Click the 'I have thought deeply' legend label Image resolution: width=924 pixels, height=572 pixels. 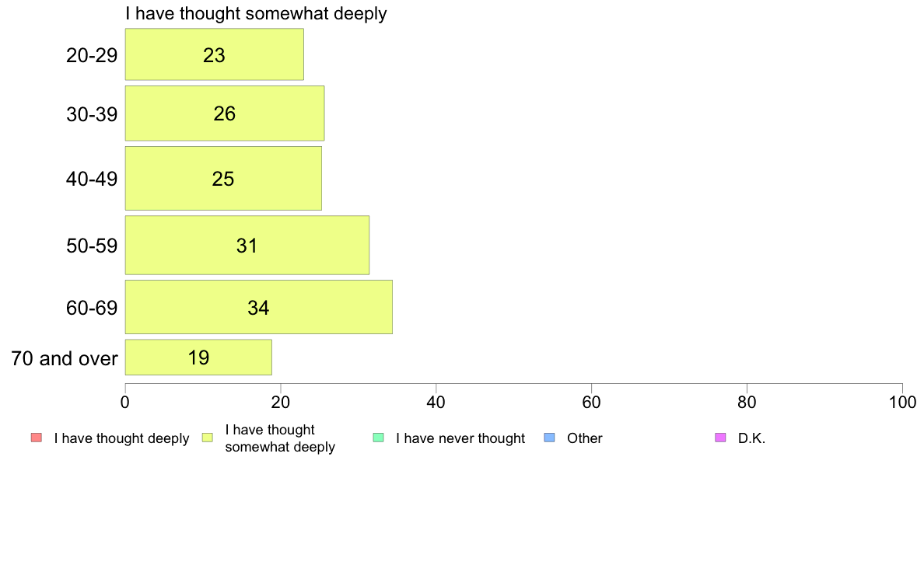(x=121, y=438)
